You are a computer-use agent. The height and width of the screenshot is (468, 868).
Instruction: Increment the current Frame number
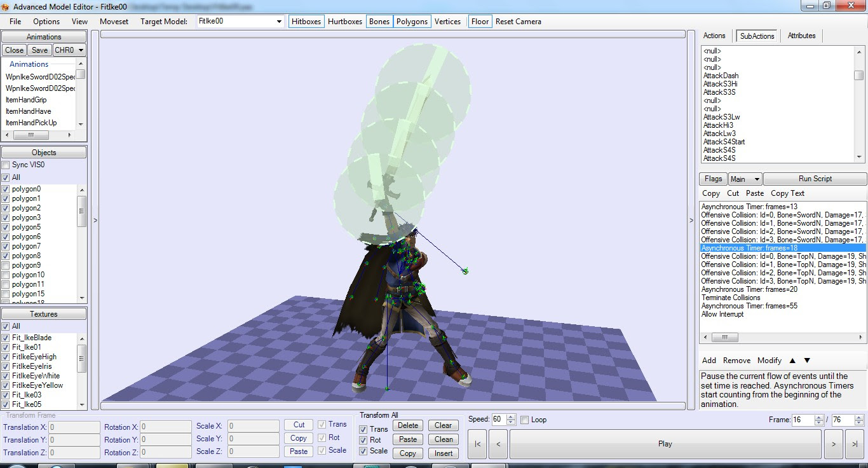(820, 417)
